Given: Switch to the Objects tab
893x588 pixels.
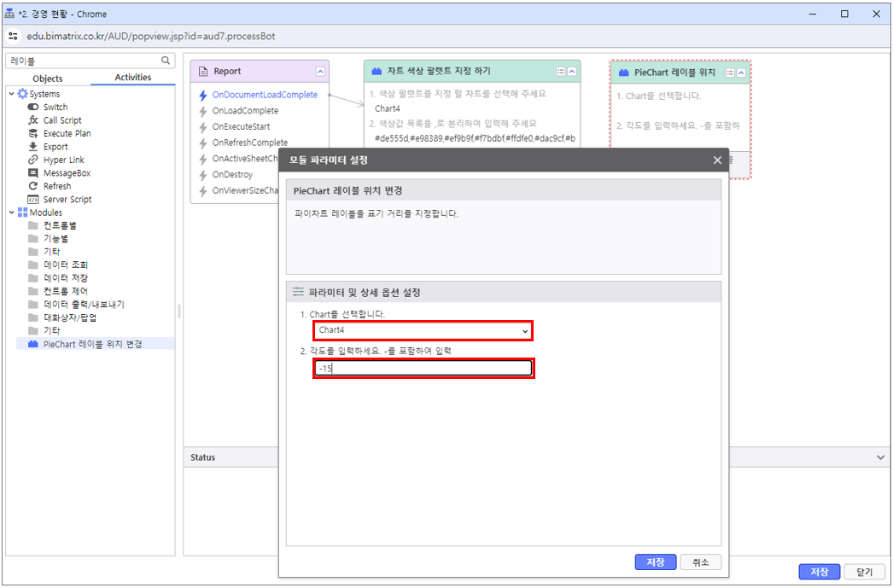Looking at the screenshot, I should tap(47, 78).
